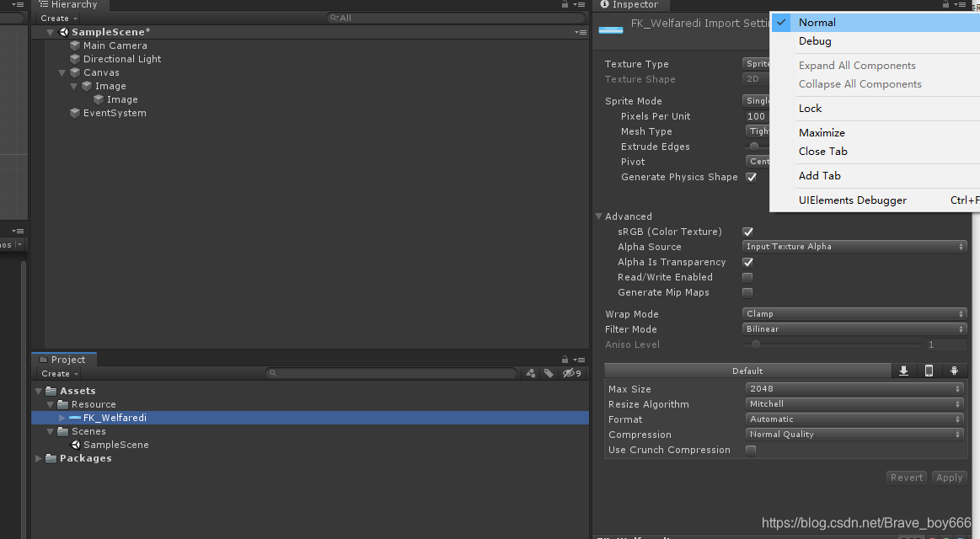
Task: Select the Main Camera cube icon
Action: click(75, 45)
